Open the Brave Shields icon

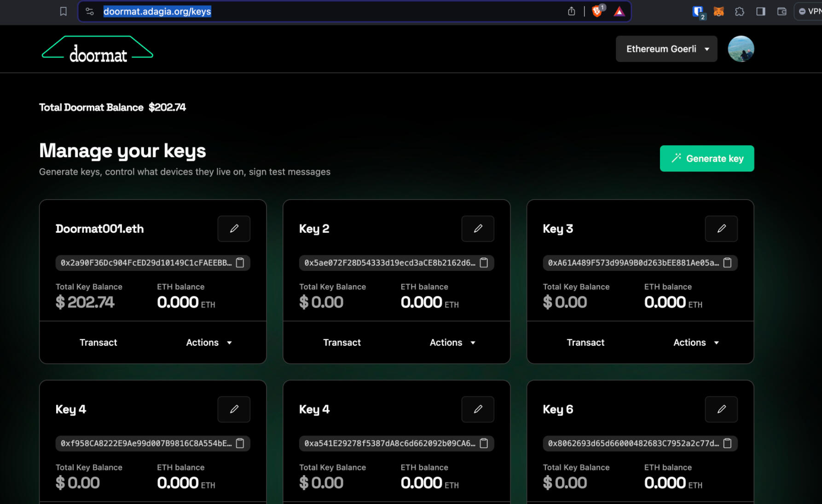pyautogui.click(x=597, y=11)
